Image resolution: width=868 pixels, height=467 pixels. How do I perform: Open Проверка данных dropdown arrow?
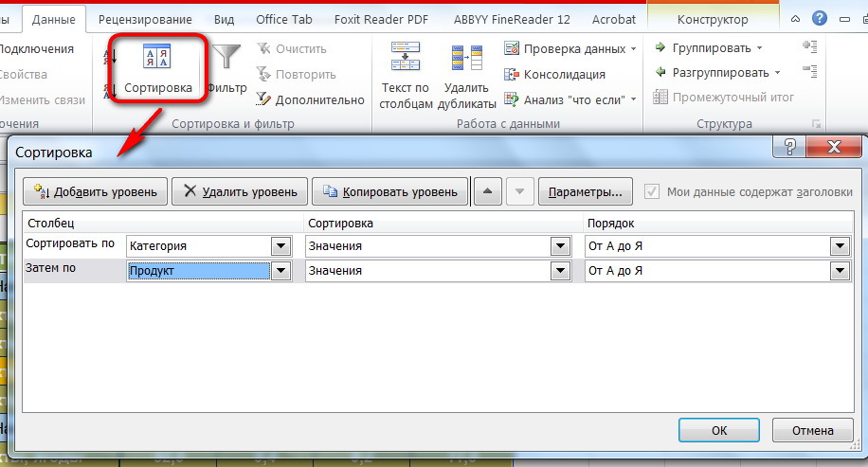[633, 49]
